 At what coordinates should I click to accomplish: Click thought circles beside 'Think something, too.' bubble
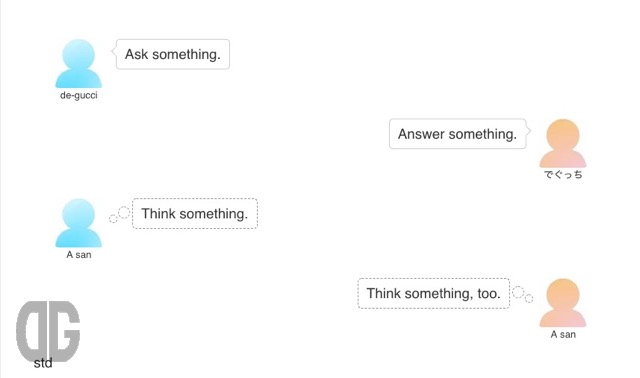click(x=523, y=294)
